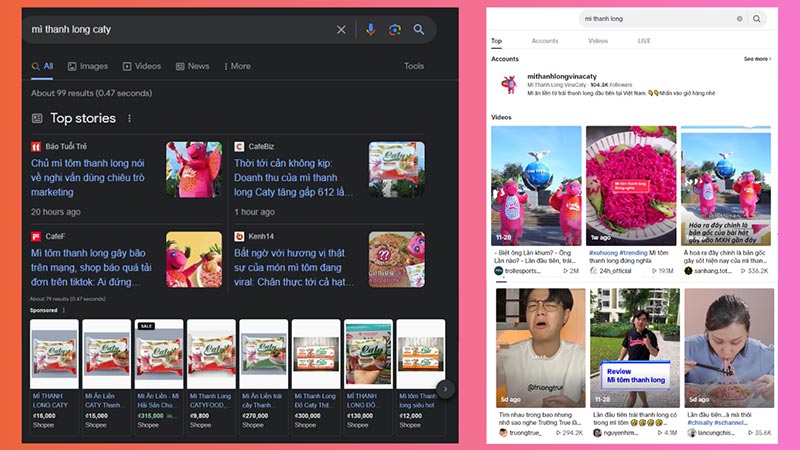The image size is (800, 450).
Task: Play trollesports mascot video with 2M views
Action: point(536,186)
